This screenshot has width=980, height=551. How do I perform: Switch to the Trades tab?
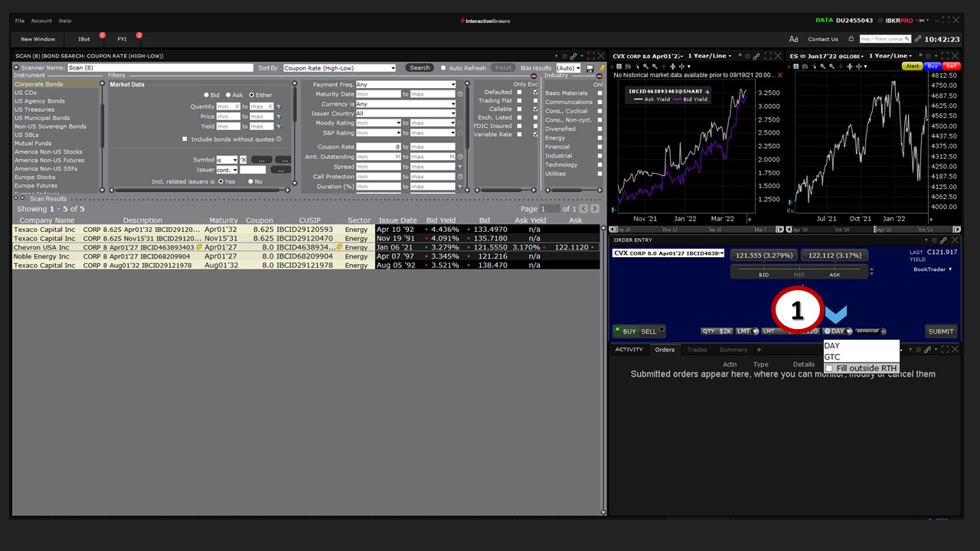(x=697, y=350)
